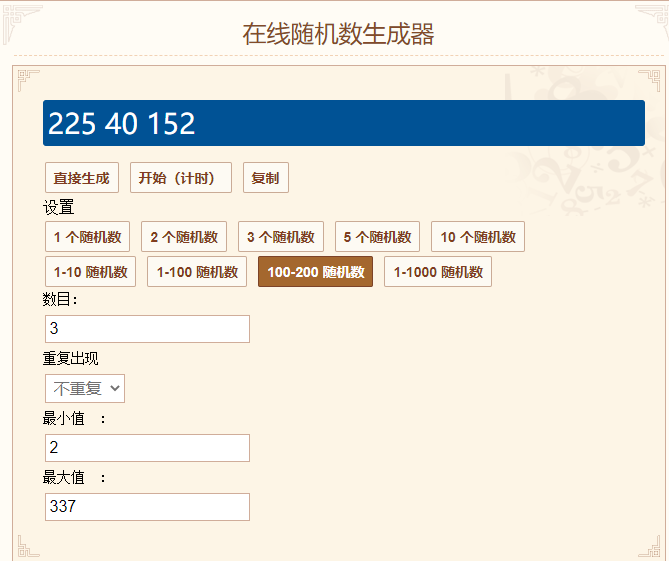Screen dimensions: 669x561
Task: Select 2 个随机数 preset
Action: coord(184,236)
